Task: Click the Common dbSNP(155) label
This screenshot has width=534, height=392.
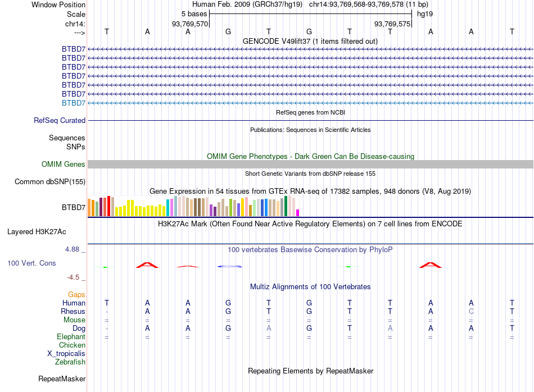Action: click(50, 182)
